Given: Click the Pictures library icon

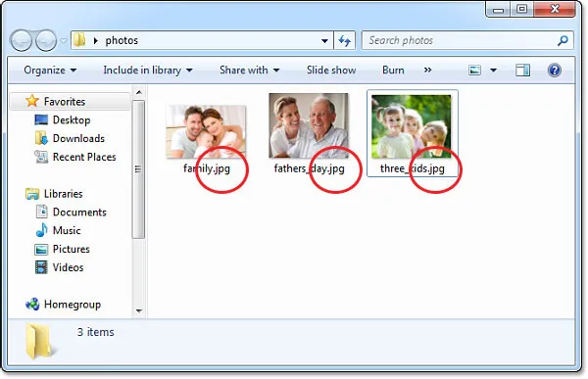Looking at the screenshot, I should coord(41,249).
